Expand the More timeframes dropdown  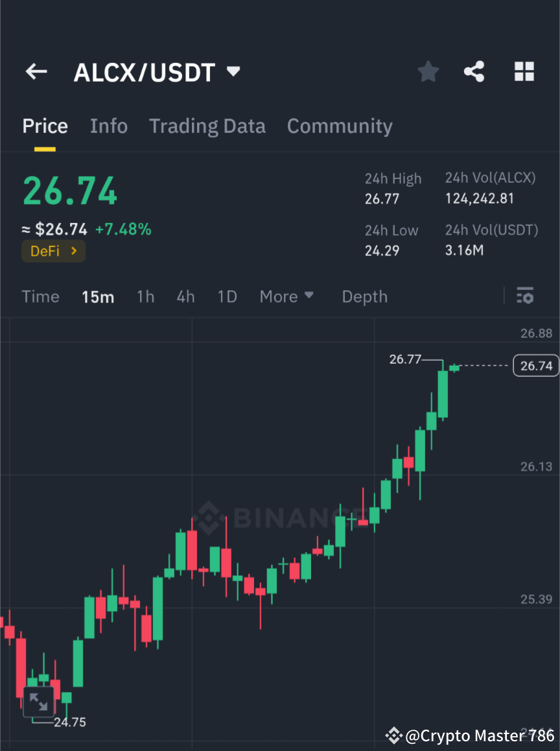[286, 296]
